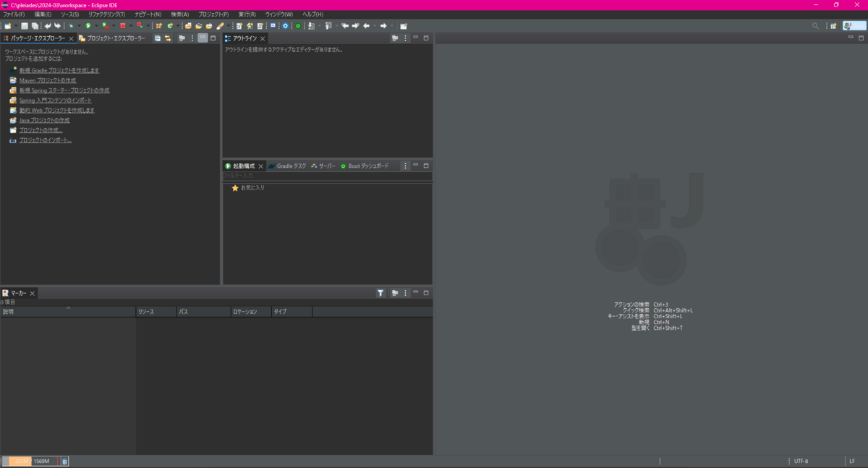The width and height of the screenshot is (868, 468).
Task: Close the マーカー tab
Action: (32, 294)
